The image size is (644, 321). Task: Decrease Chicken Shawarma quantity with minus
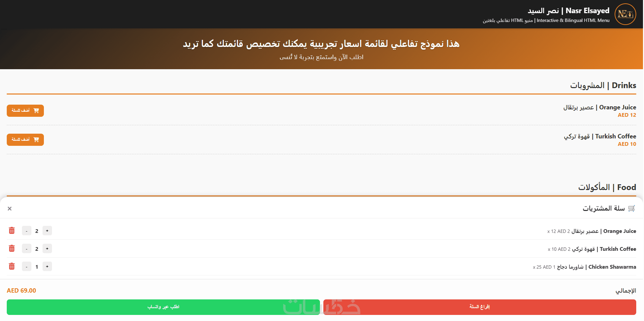[x=27, y=267]
